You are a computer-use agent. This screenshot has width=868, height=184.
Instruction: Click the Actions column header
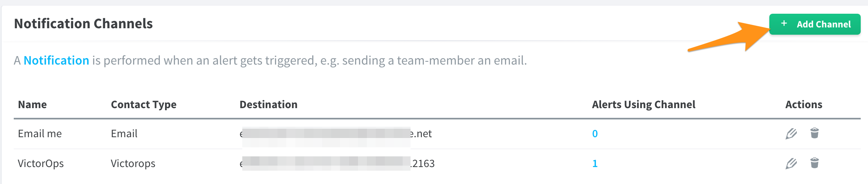click(804, 105)
